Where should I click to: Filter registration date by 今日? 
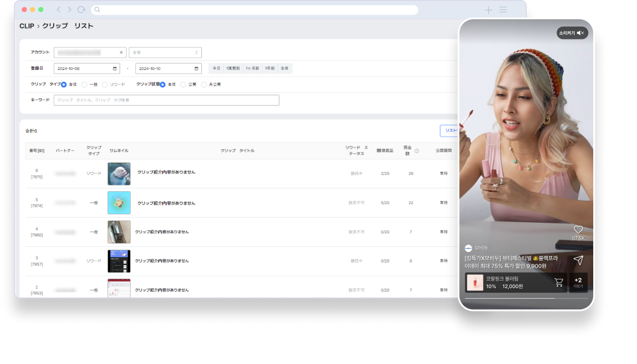216,68
